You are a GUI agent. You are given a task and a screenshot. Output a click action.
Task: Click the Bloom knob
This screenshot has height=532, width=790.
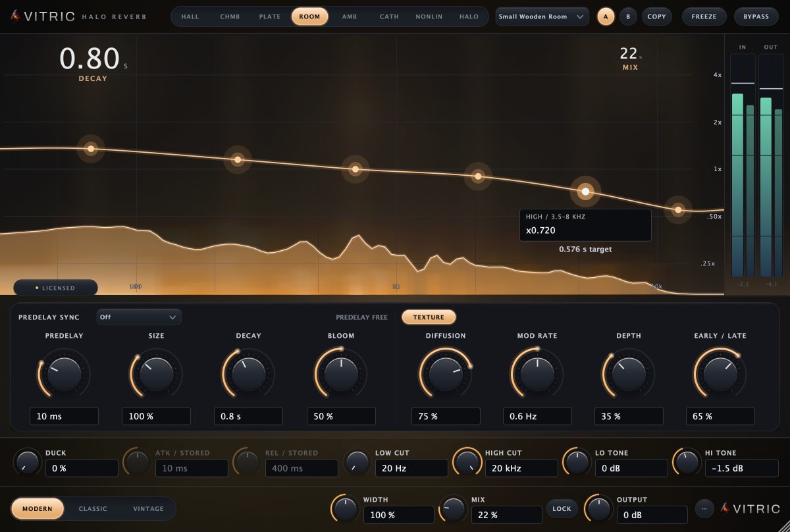[x=341, y=374]
